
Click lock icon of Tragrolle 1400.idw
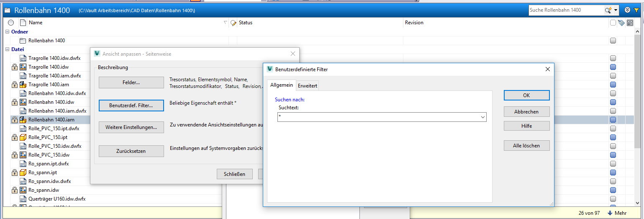15,67
